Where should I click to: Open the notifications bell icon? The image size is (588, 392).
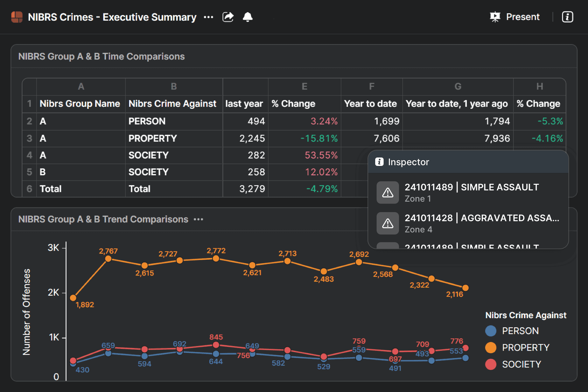(248, 17)
